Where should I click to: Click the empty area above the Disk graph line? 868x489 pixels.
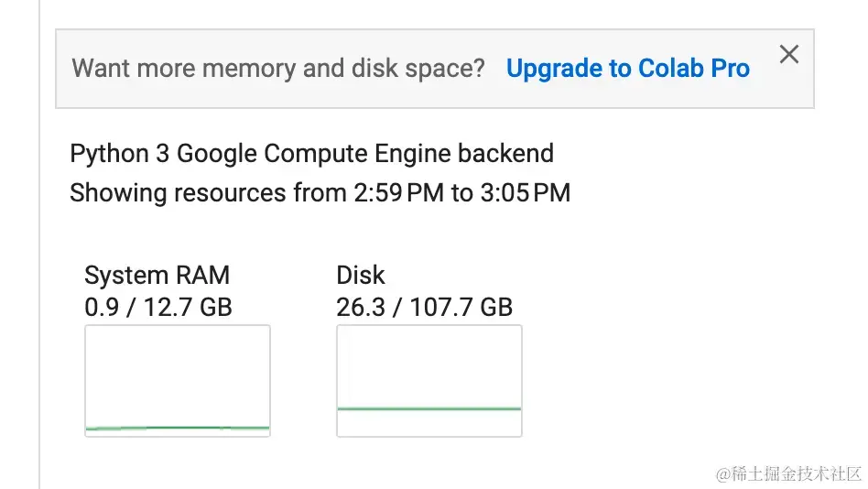pos(429,364)
